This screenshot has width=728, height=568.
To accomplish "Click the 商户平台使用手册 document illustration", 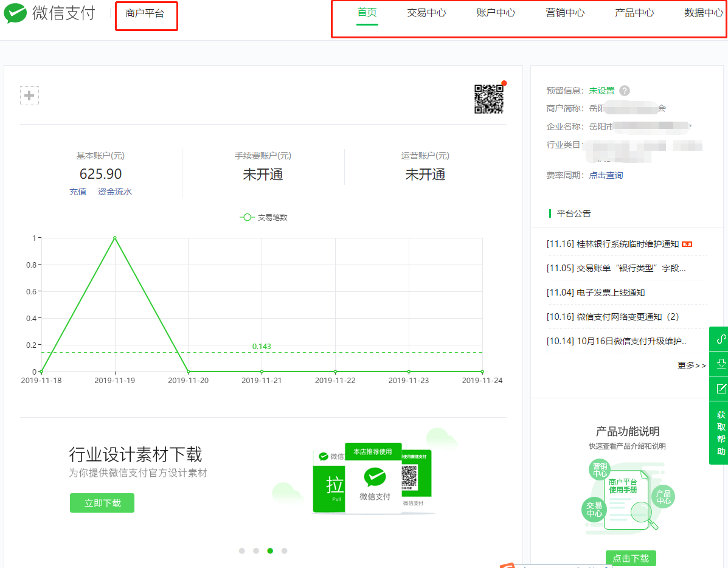I will [626, 499].
